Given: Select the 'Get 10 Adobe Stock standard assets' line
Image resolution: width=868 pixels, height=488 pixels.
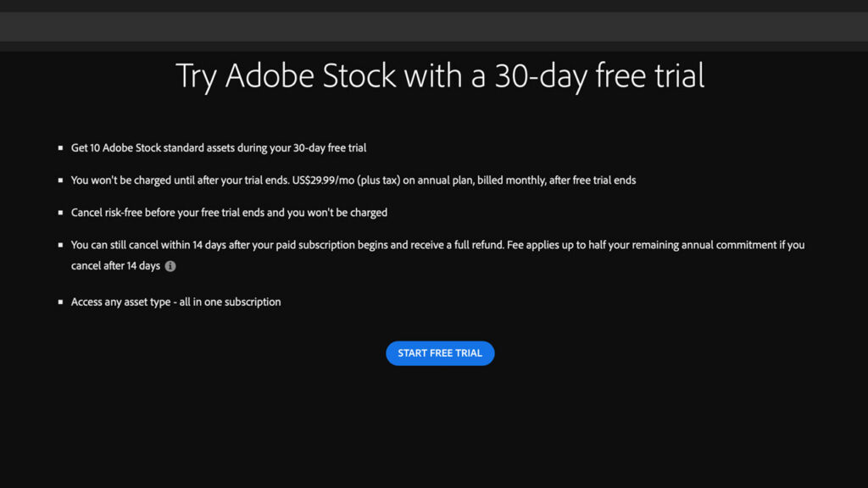Looking at the screenshot, I should coord(219,147).
